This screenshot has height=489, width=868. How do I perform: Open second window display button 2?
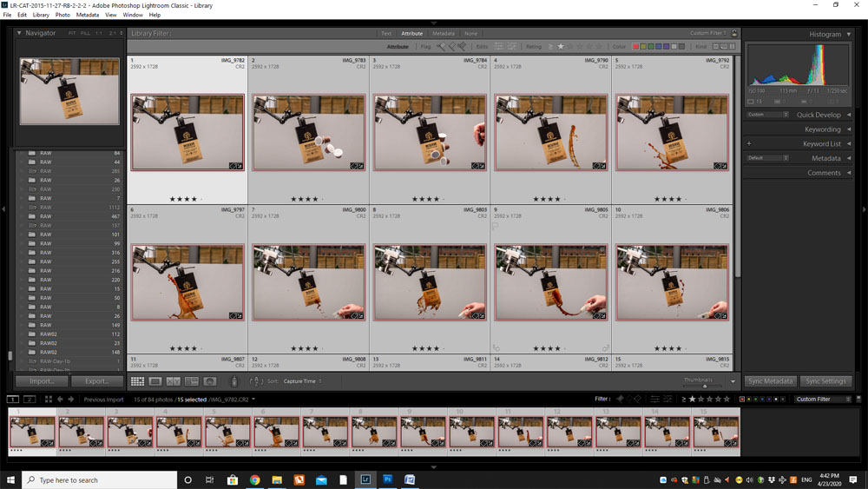(x=30, y=399)
